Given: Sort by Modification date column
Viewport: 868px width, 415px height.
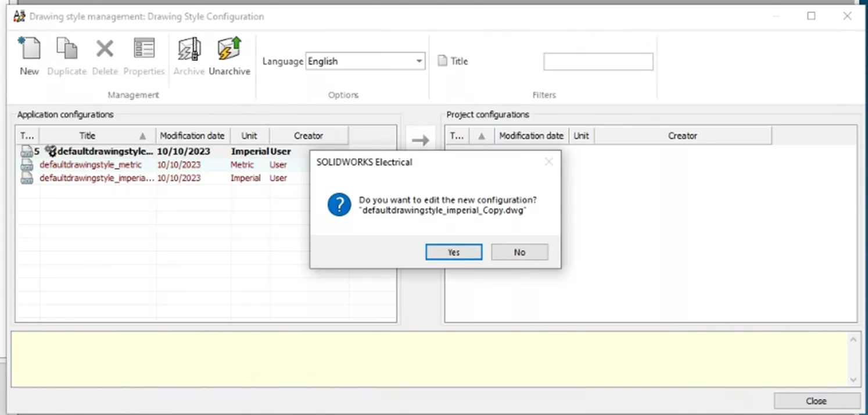Looking at the screenshot, I should 192,135.
